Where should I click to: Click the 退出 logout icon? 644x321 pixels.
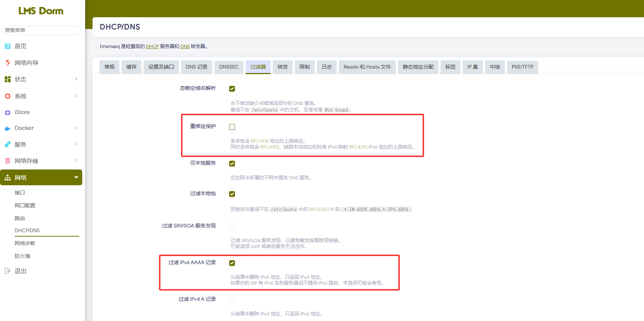pos(7,271)
